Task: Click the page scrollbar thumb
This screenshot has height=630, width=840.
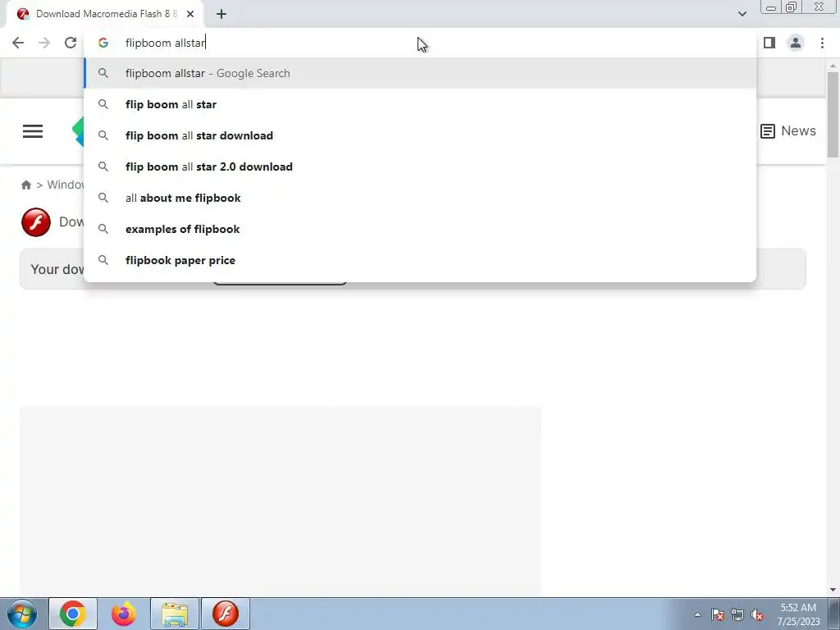Action: click(x=833, y=115)
